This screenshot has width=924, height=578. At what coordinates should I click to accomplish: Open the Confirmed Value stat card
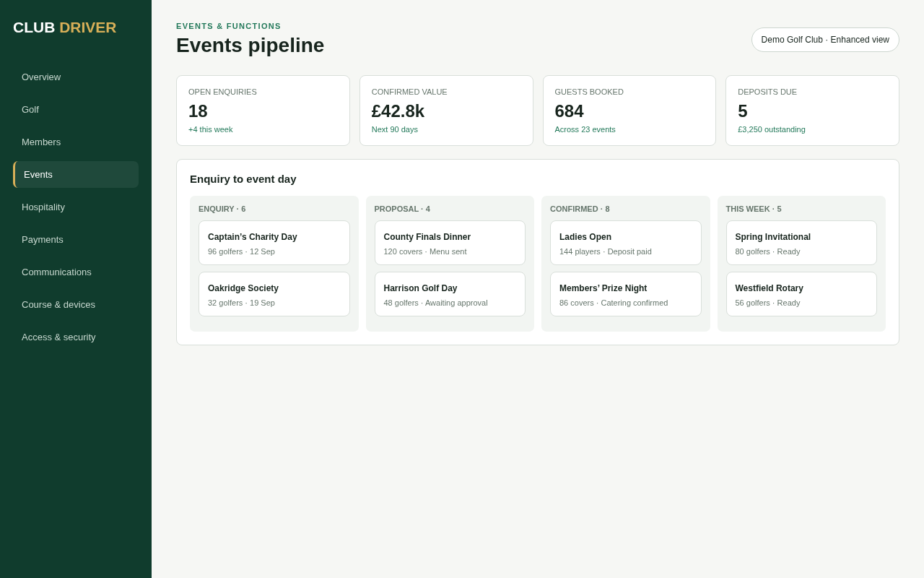pos(446,111)
